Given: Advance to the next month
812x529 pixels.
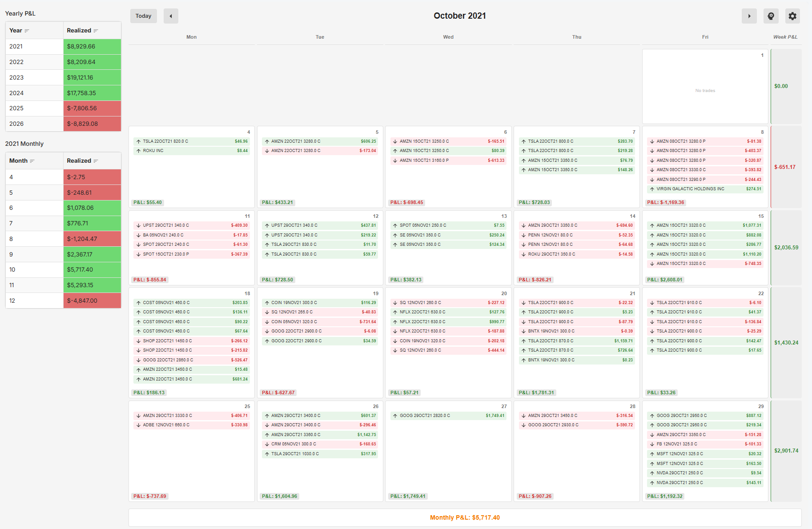Looking at the screenshot, I should (x=749, y=16).
